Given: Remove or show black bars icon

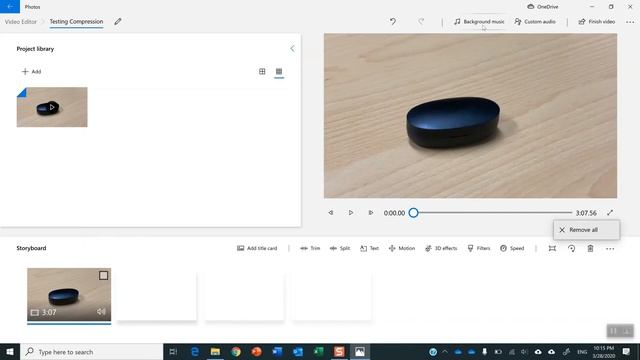Looking at the screenshot, I should click(x=552, y=248).
